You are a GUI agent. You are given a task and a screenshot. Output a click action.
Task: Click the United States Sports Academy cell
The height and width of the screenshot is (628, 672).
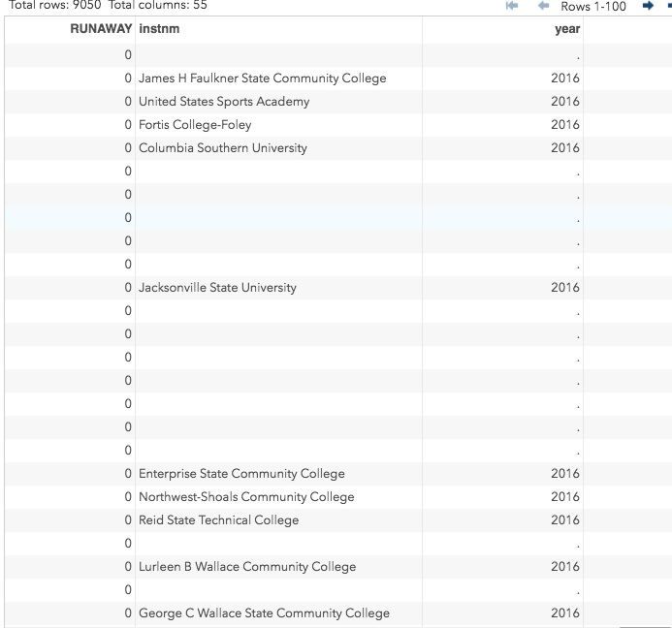coord(224,102)
